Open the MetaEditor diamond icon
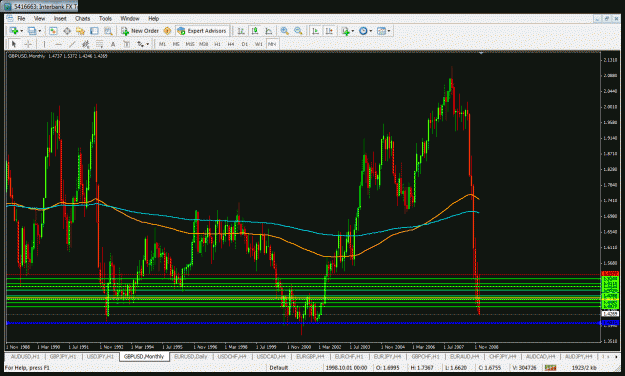The image size is (625, 376). (x=167, y=31)
